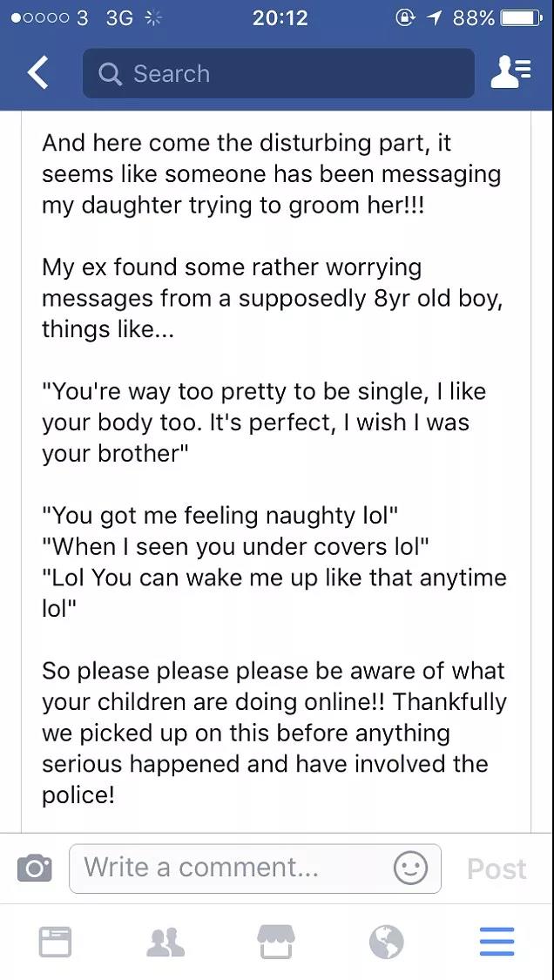Viewport: 554px width, 980px height.
Task: Open the camera icon to attach photo
Action: [34, 868]
